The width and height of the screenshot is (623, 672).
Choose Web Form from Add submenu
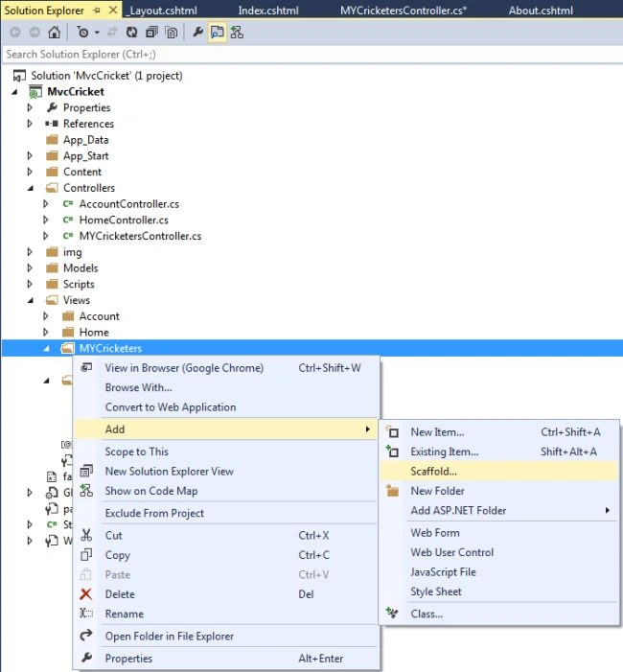point(498,533)
